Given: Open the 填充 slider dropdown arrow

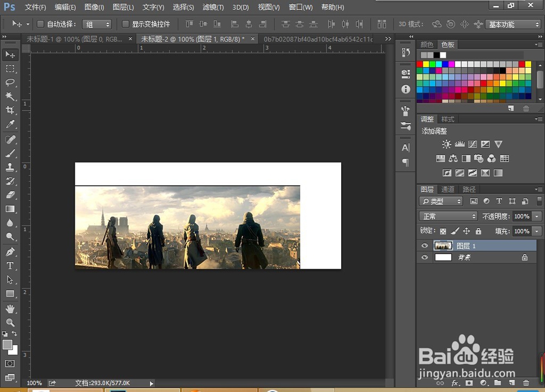Looking at the screenshot, I should point(537,231).
